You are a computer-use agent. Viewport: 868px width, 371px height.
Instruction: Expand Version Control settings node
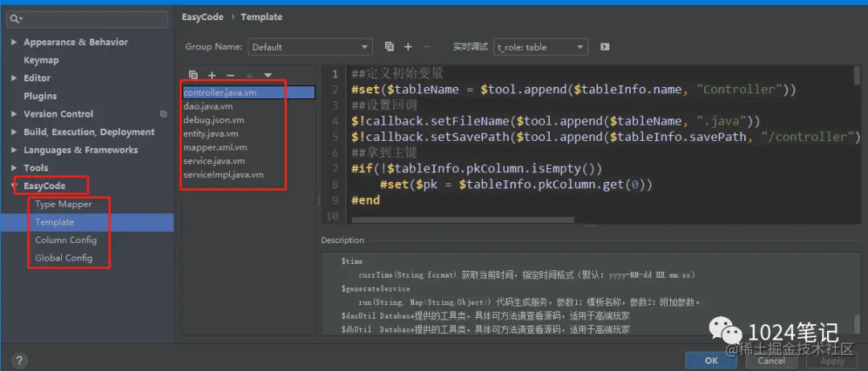[x=14, y=113]
